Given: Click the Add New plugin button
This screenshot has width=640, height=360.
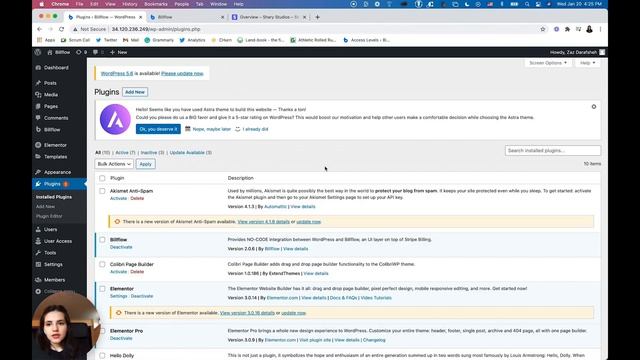Looking at the screenshot, I should pos(135,92).
